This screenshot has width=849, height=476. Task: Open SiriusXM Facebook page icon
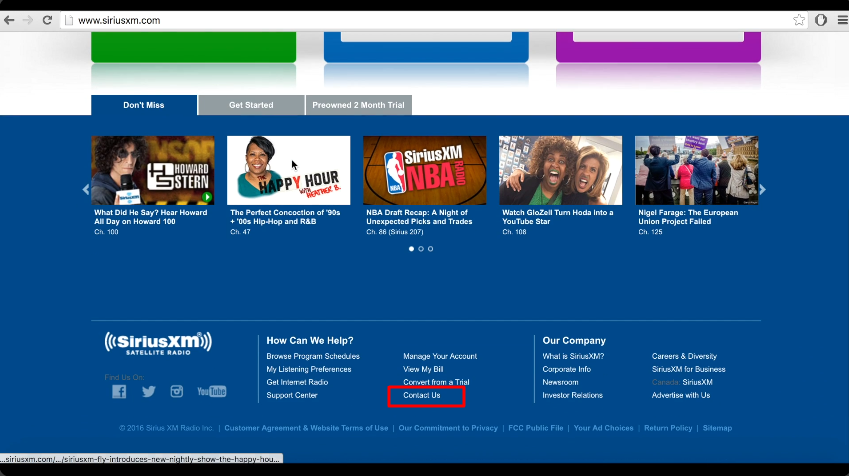click(119, 391)
